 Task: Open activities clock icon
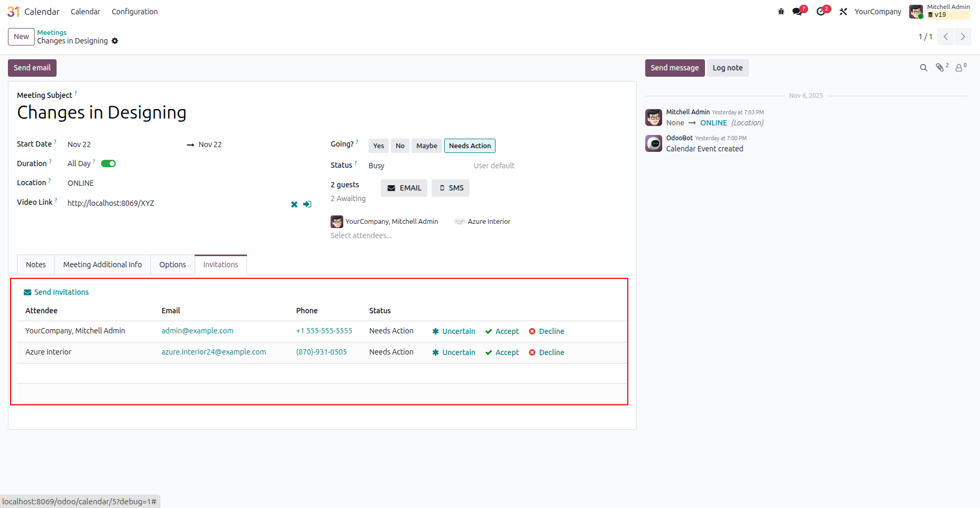[821, 12]
